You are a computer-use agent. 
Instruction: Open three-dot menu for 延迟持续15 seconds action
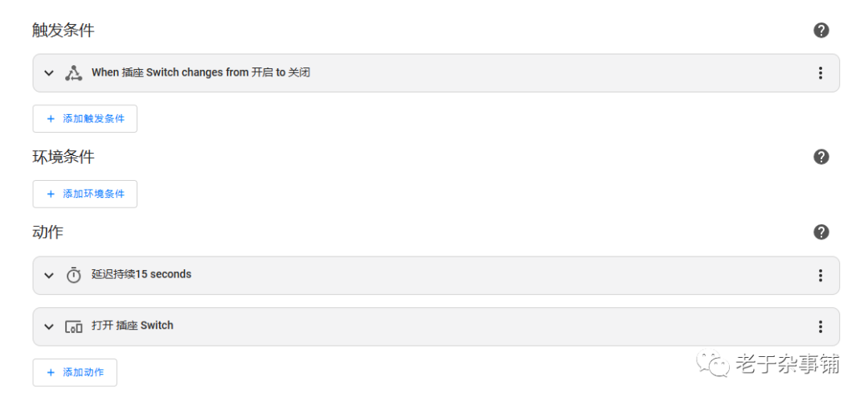(x=821, y=275)
